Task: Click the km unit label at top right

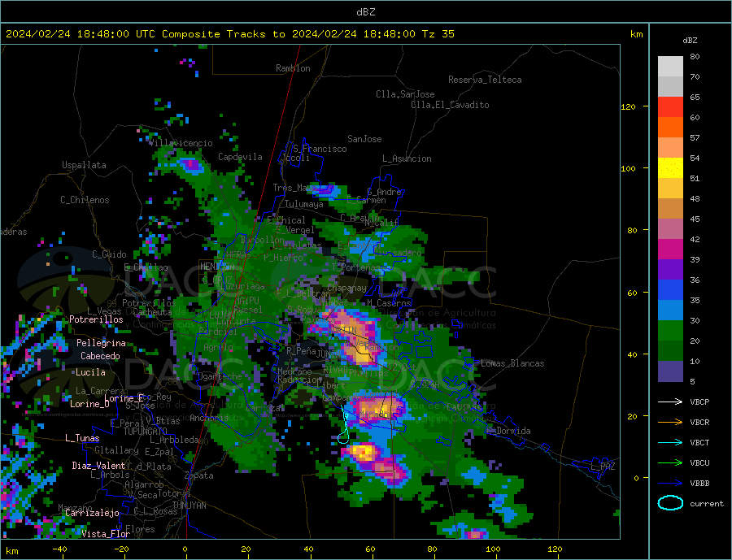Action: (x=636, y=34)
